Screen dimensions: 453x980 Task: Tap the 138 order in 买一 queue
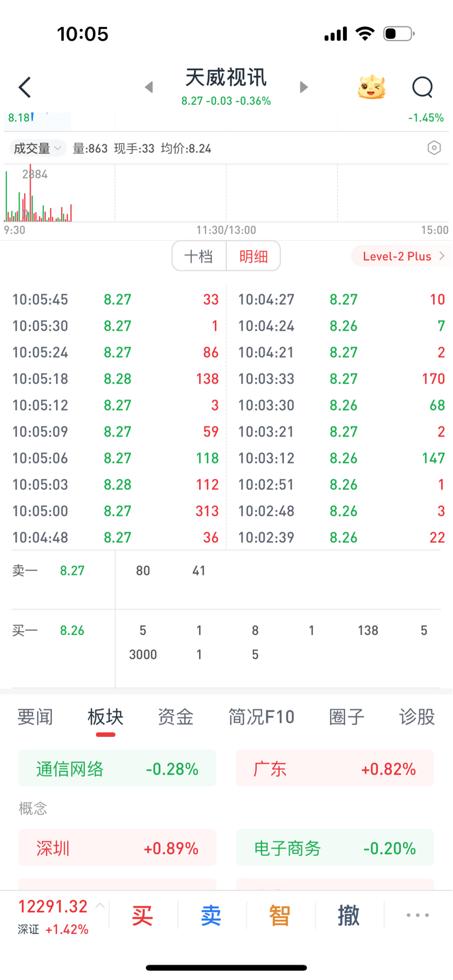368,630
